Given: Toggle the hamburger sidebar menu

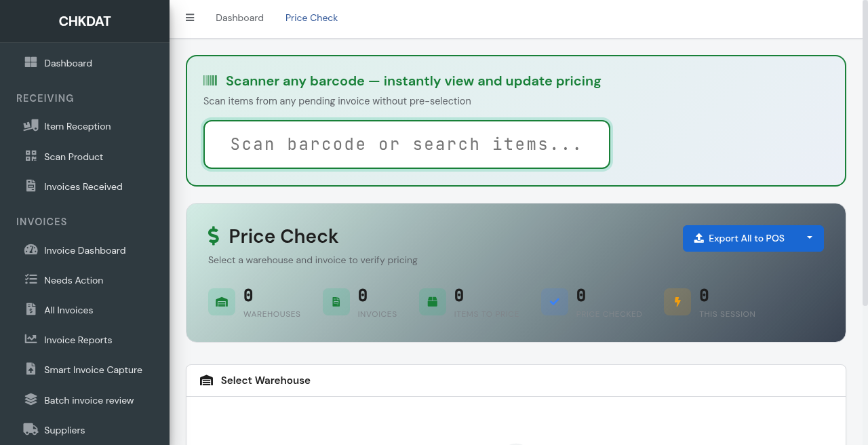Looking at the screenshot, I should (x=190, y=18).
